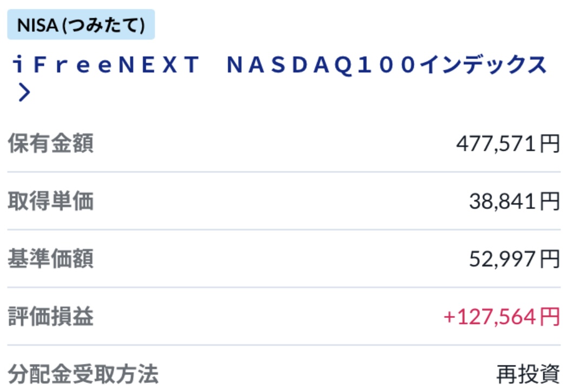Click the 保有金額 label
The height and width of the screenshot is (392, 574).
tap(50, 143)
